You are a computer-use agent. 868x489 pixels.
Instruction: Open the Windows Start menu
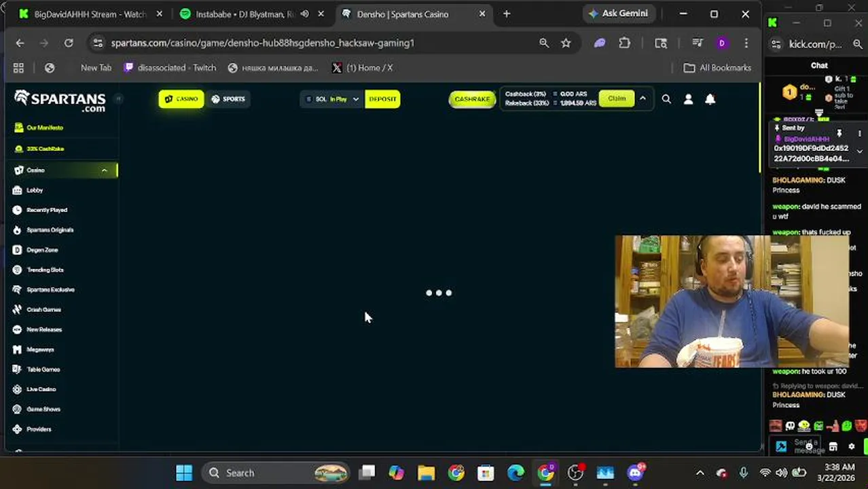tap(184, 473)
